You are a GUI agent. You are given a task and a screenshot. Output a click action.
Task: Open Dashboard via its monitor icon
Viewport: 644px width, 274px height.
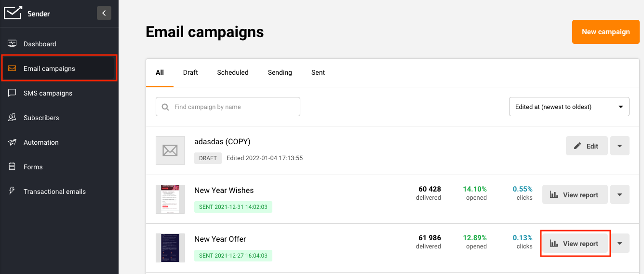(13, 44)
